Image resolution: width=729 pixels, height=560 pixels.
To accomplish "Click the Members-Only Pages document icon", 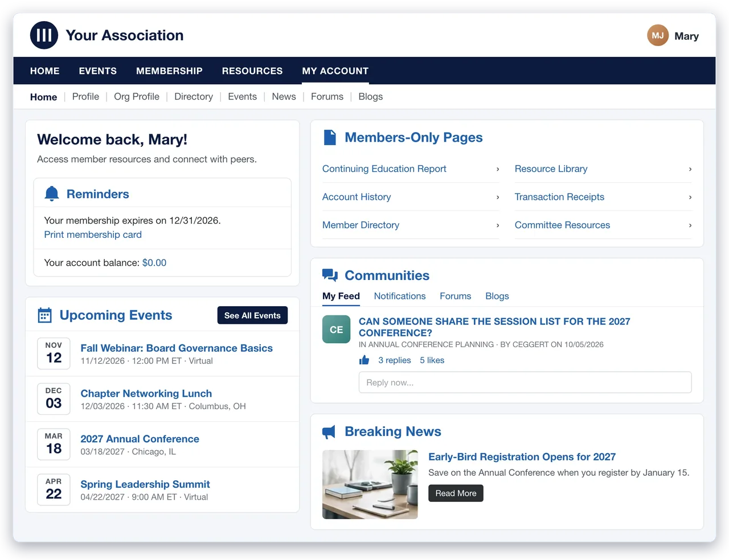I will (330, 138).
